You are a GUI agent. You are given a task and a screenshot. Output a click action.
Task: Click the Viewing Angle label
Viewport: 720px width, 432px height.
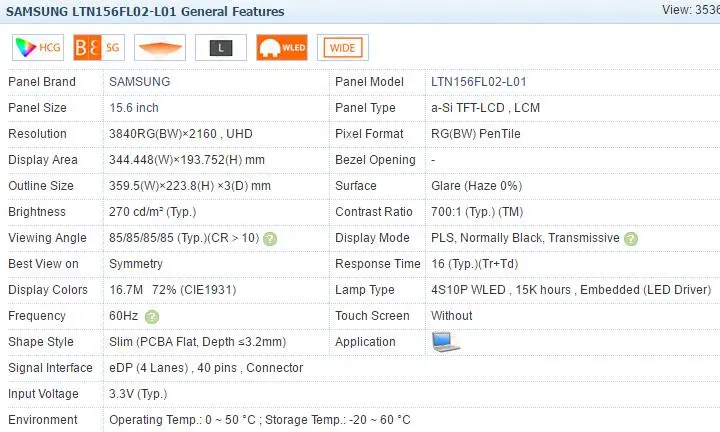pyautogui.click(x=47, y=238)
